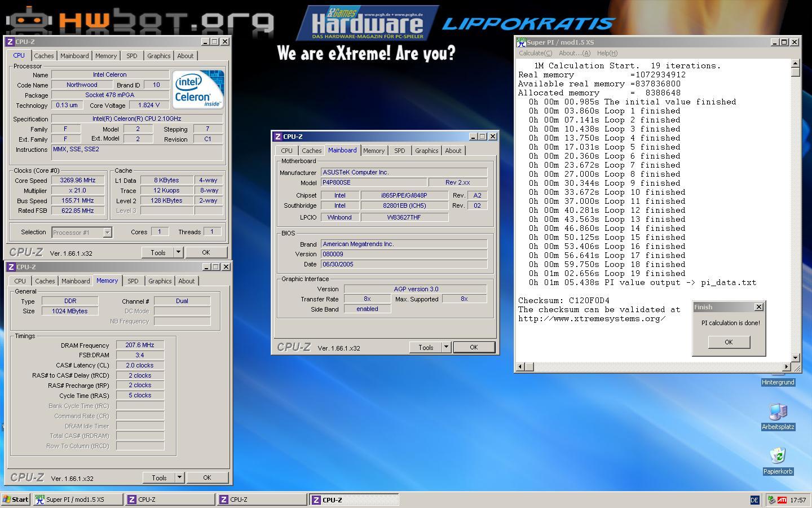Viewport: 812px width, 508px height.
Task: Open Tools dropdown arrow in the CPU tab window
Action: point(178,252)
